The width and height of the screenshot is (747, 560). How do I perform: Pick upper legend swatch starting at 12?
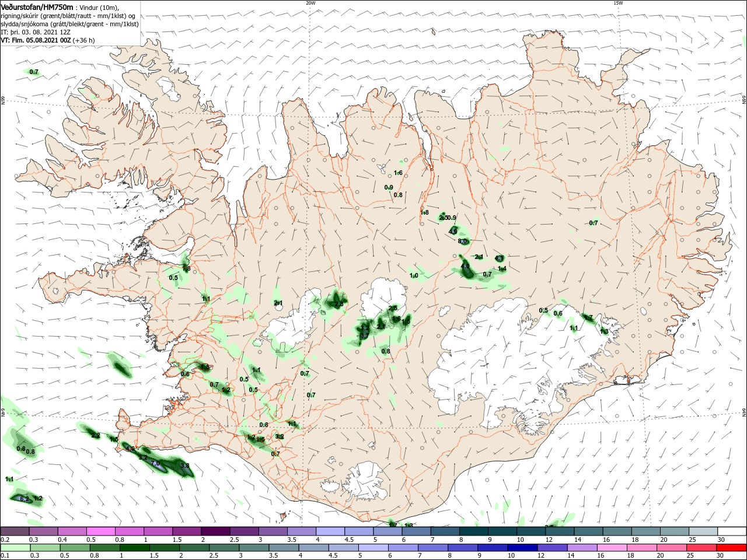coord(560,531)
